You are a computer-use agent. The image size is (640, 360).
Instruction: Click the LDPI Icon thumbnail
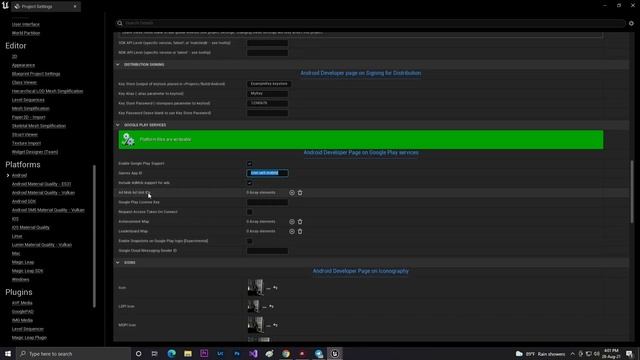pos(253,306)
